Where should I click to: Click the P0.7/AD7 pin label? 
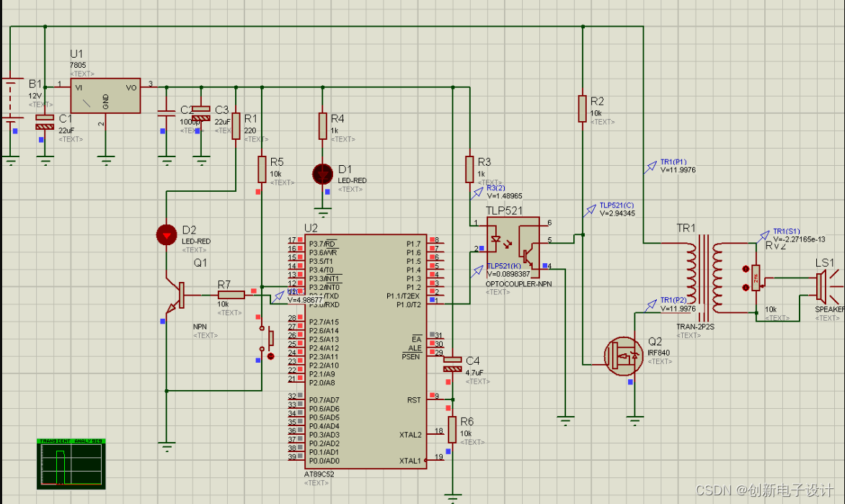point(324,400)
